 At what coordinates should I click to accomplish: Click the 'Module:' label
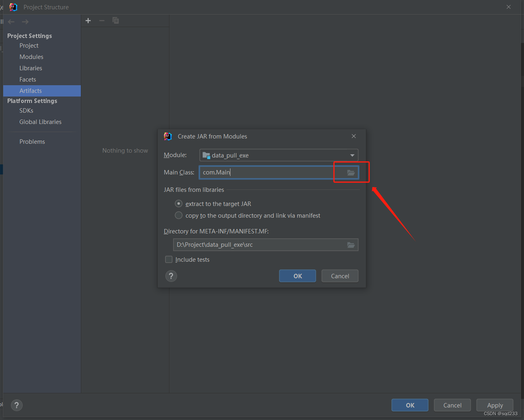point(175,155)
